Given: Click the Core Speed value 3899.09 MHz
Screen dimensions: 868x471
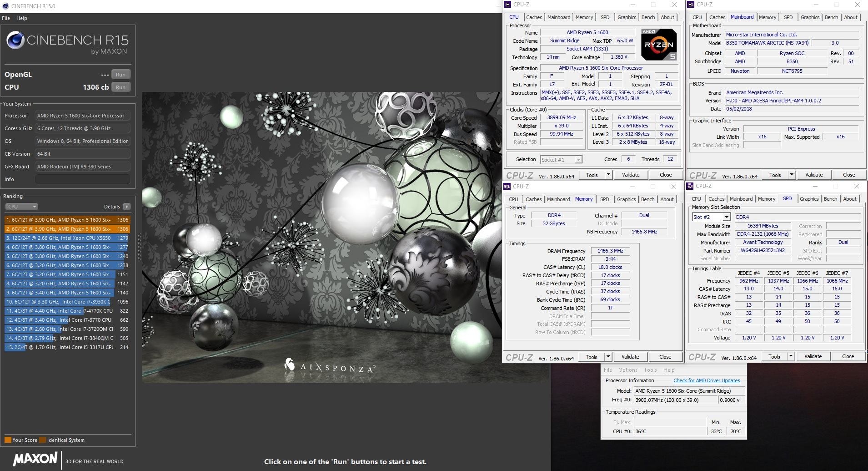Looking at the screenshot, I should pos(562,117).
